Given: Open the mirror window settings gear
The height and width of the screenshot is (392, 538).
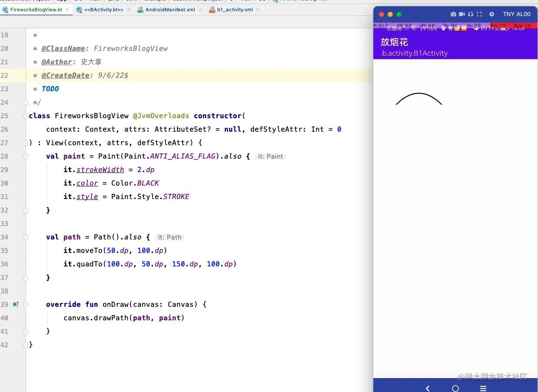Looking at the screenshot, I should 492,14.
